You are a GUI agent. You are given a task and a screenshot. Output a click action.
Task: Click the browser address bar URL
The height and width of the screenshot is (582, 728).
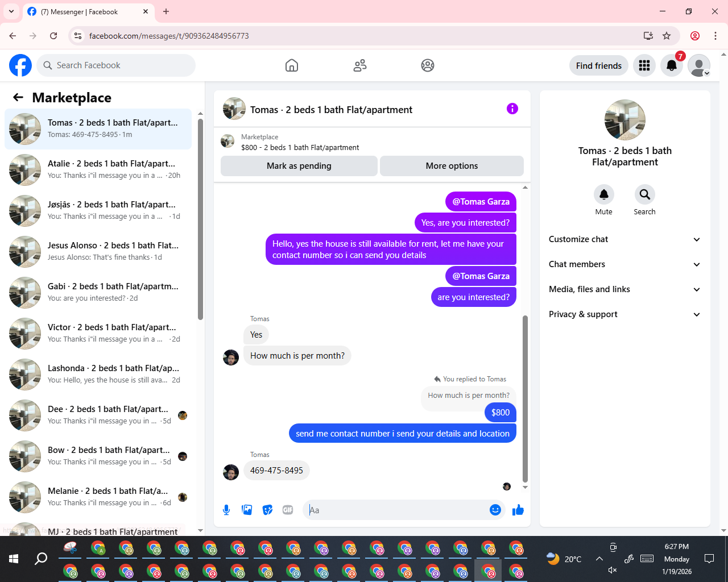coord(169,36)
